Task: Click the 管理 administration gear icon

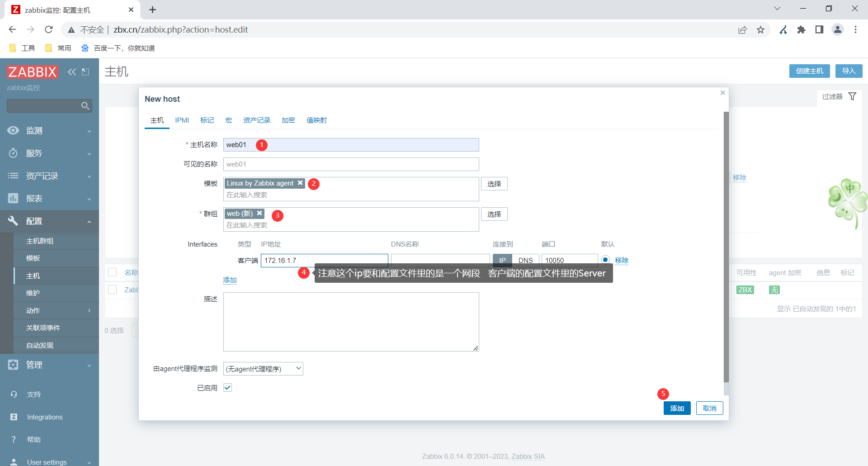Action: 13,365
